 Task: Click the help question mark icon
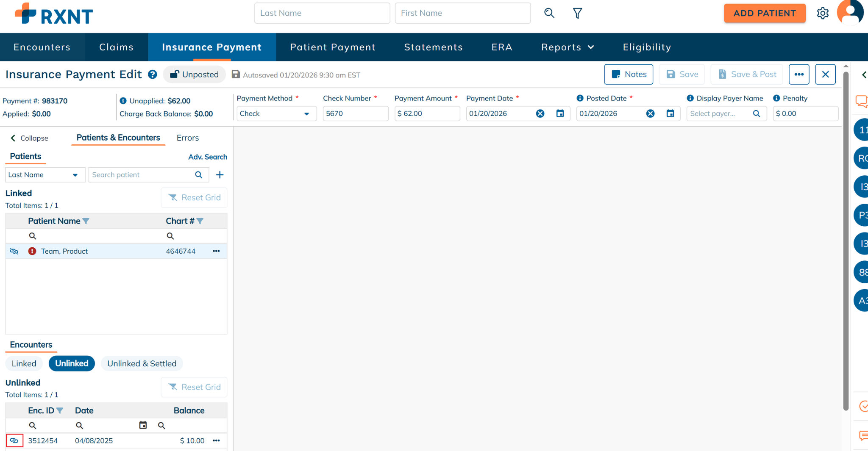point(153,75)
